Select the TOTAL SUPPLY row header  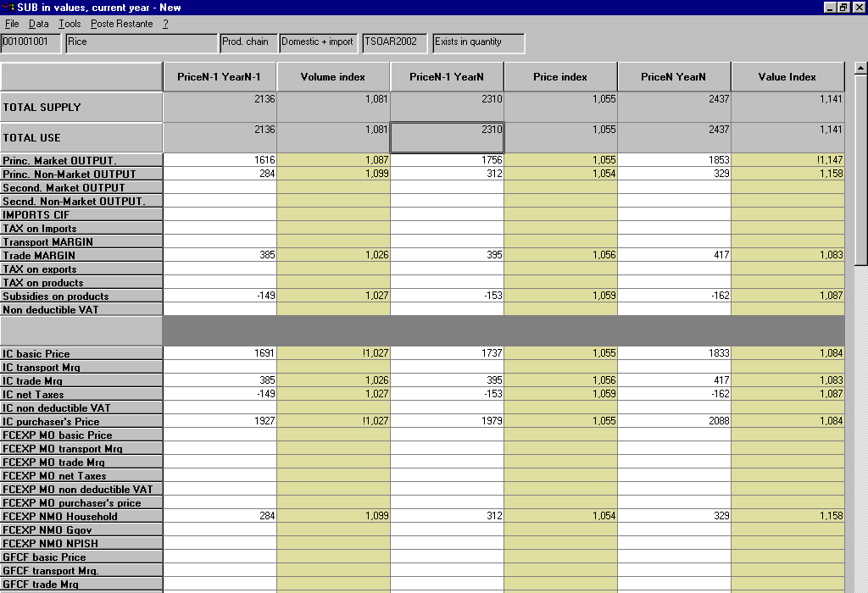(81, 108)
